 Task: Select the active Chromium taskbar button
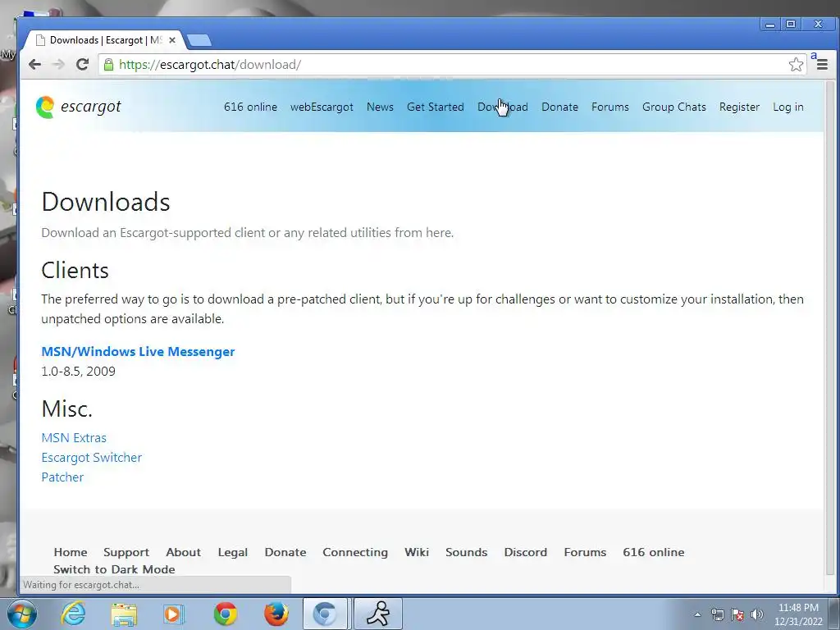coord(326,614)
